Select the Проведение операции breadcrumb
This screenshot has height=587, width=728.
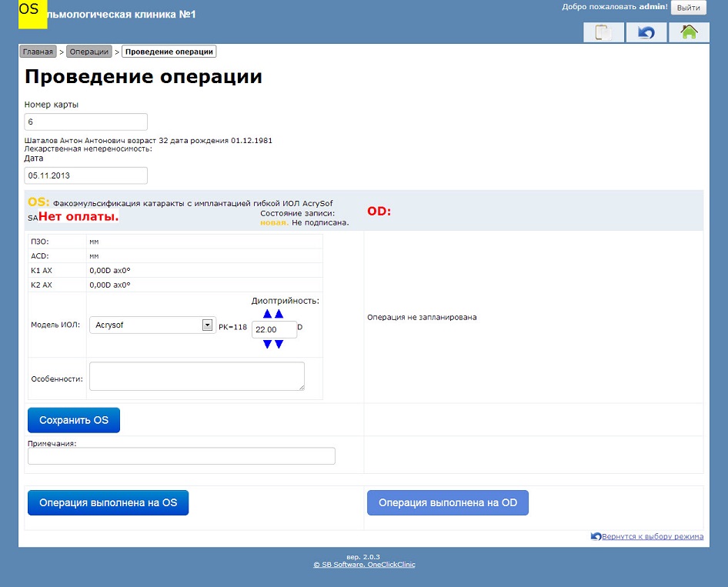169,52
